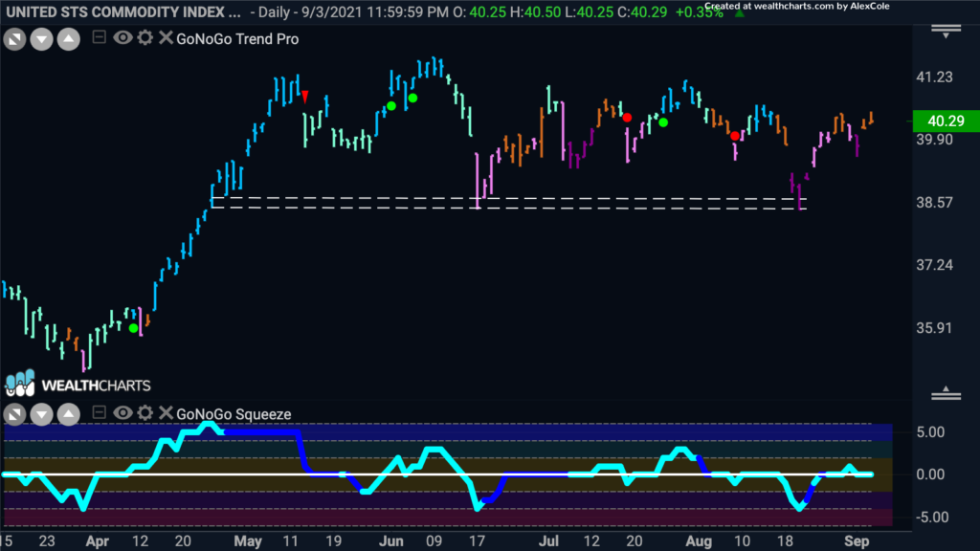Click the 5.00 squeeze axis label

pyautogui.click(x=930, y=431)
